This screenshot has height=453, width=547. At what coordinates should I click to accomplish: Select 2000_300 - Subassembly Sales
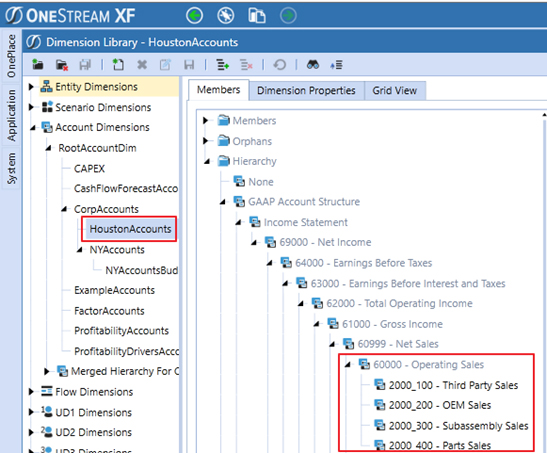point(458,426)
